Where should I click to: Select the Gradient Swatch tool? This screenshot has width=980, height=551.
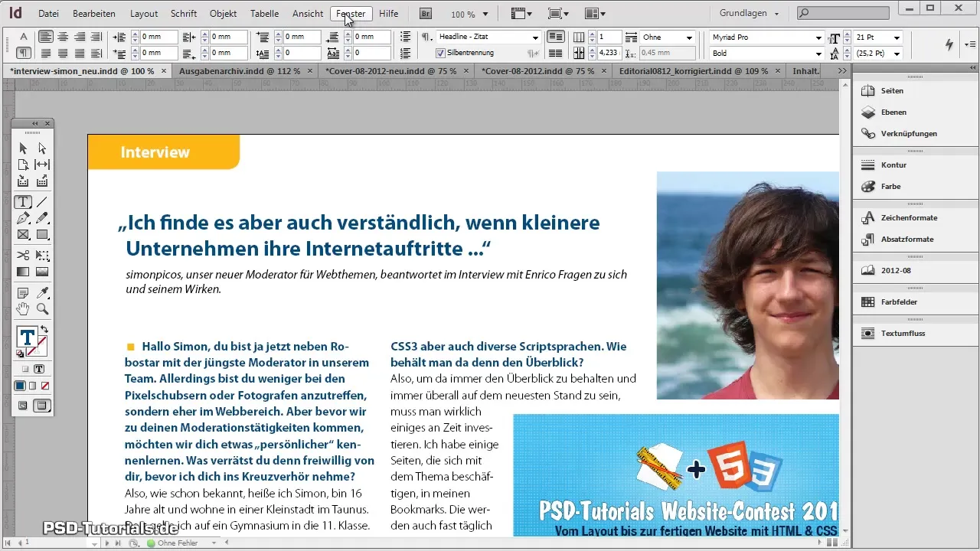click(x=23, y=272)
